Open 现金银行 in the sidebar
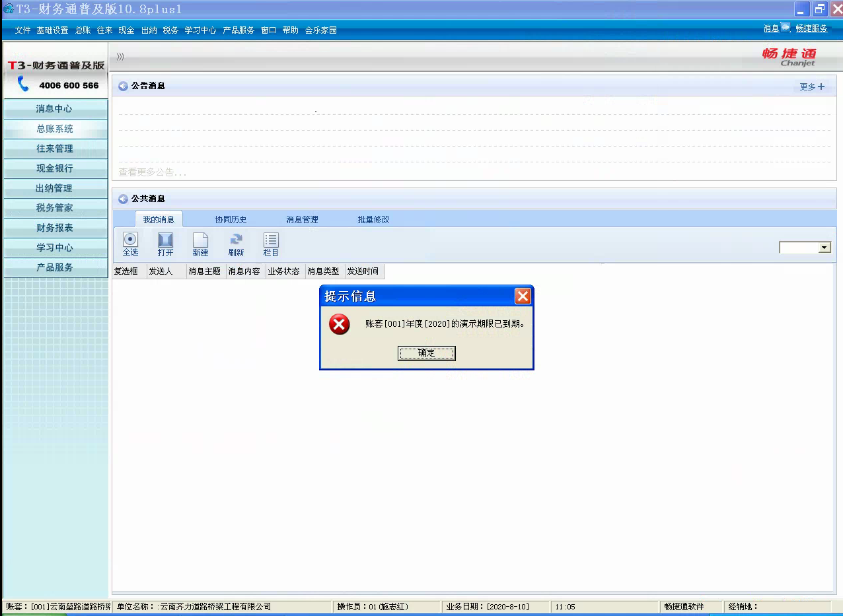This screenshot has width=843, height=616. coord(55,168)
